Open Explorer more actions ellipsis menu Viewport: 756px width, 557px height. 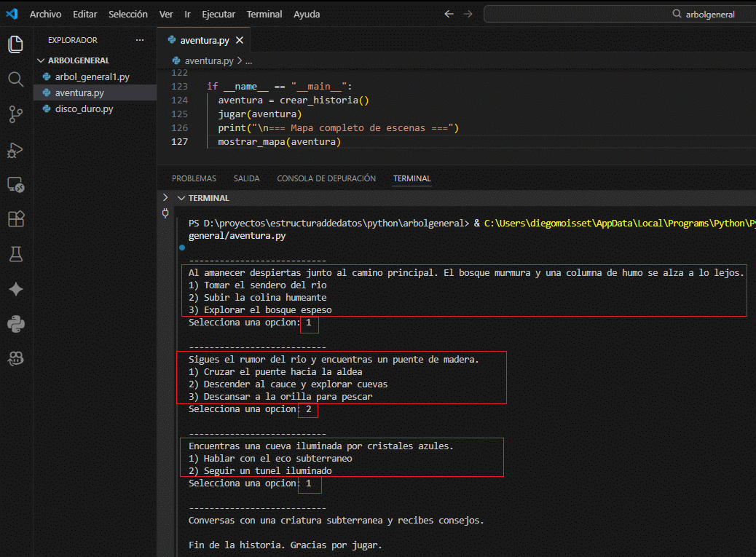point(140,40)
